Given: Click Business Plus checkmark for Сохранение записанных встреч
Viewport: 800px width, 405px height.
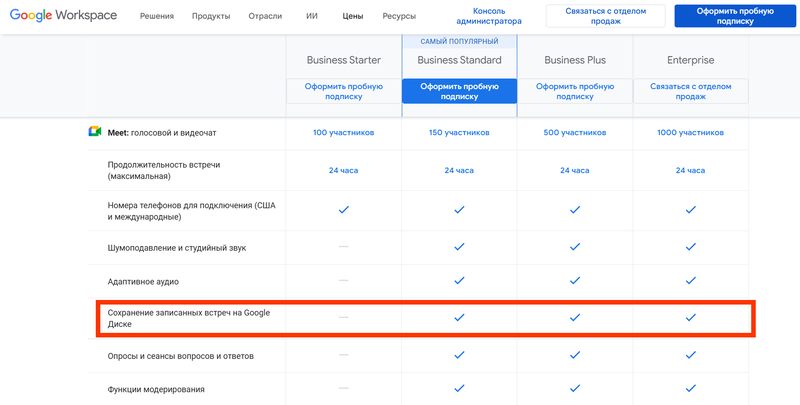Looking at the screenshot, I should [x=575, y=317].
